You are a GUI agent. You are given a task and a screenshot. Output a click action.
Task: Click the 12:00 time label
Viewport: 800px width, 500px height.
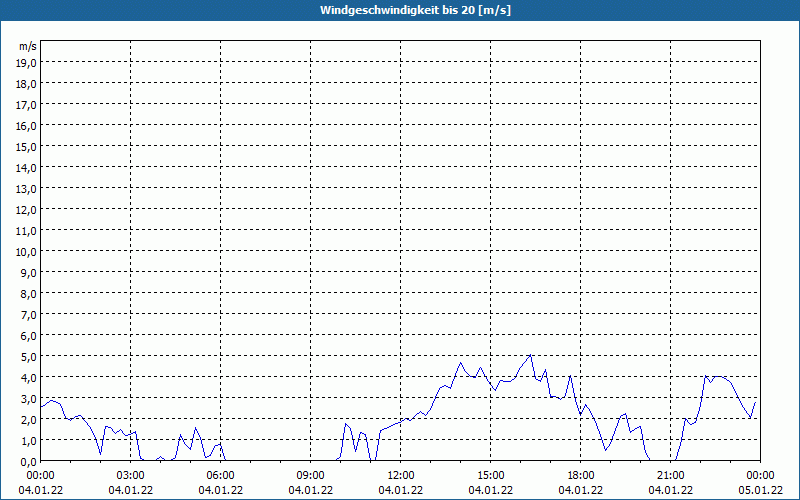coord(401,475)
